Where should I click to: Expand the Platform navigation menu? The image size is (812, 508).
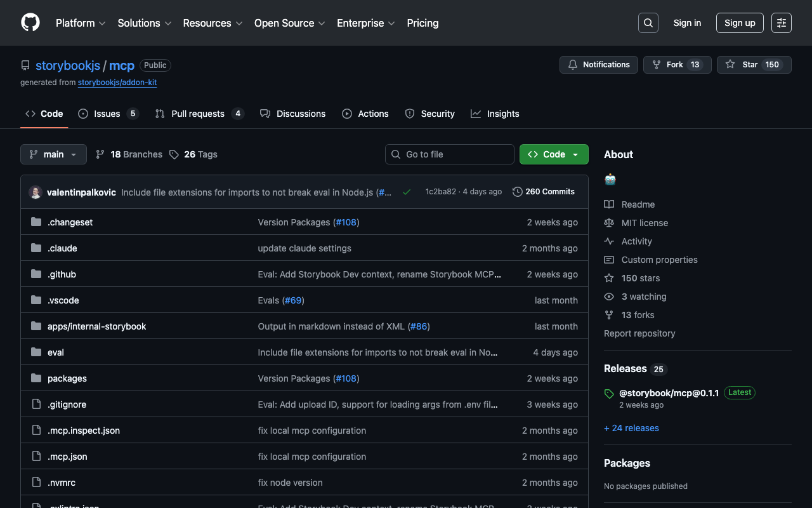(x=81, y=23)
